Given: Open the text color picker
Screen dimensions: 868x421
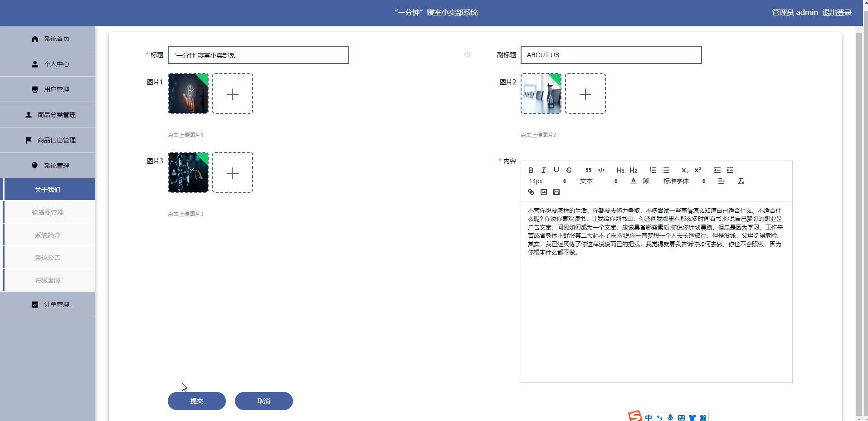Looking at the screenshot, I should point(634,181).
